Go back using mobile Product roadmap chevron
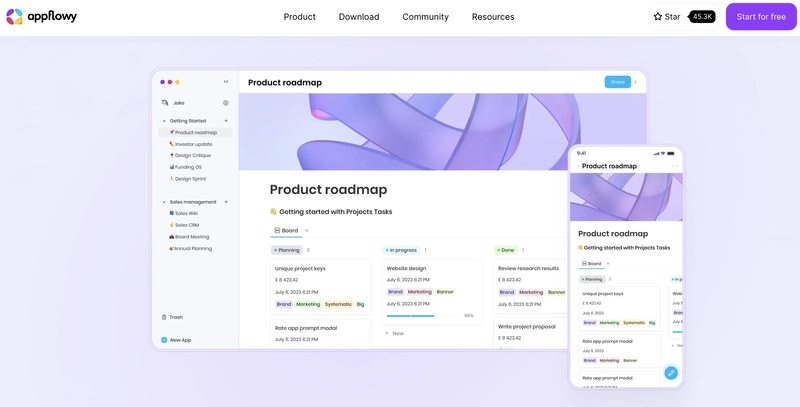This screenshot has height=407, width=800. [x=578, y=166]
